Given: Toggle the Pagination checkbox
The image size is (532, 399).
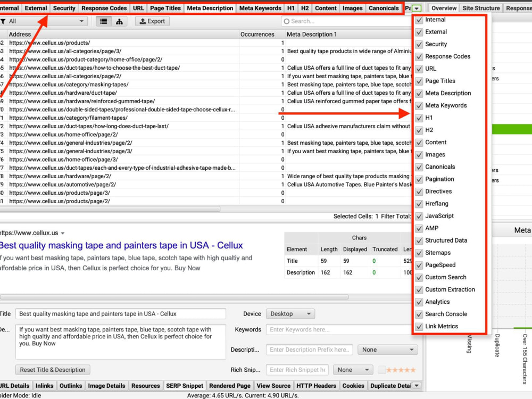Looking at the screenshot, I should pos(419,179).
